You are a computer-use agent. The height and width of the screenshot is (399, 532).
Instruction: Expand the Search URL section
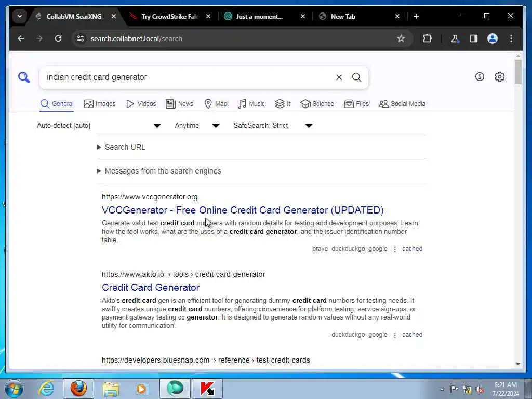tap(122, 147)
